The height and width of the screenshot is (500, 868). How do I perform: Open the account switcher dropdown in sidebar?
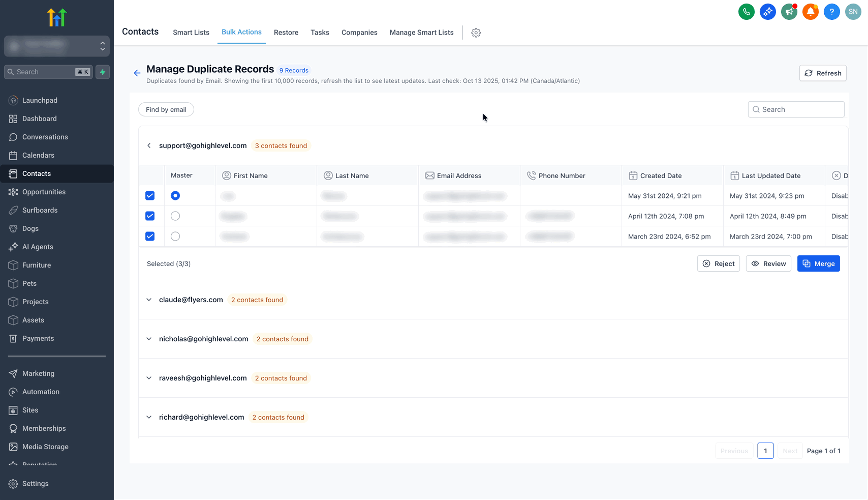pyautogui.click(x=57, y=46)
